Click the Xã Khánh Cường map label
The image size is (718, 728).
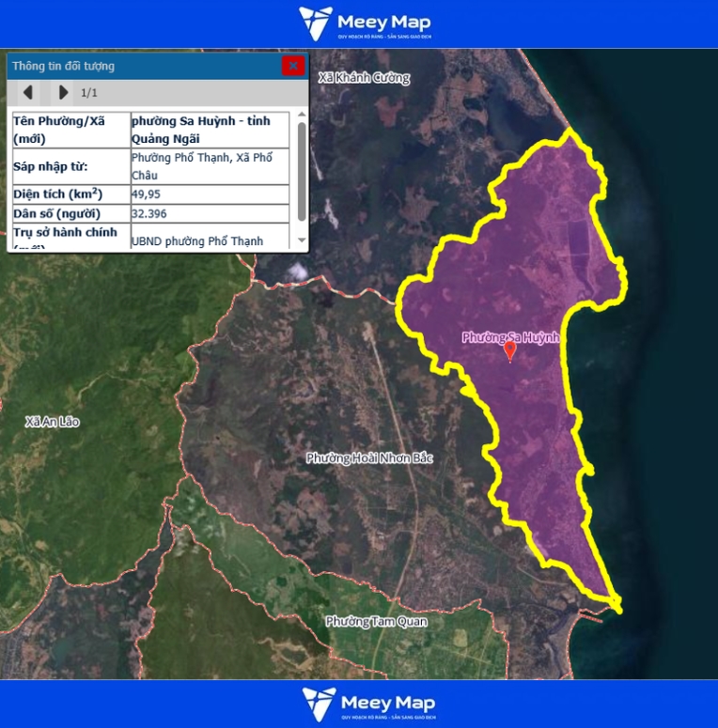pyautogui.click(x=364, y=78)
